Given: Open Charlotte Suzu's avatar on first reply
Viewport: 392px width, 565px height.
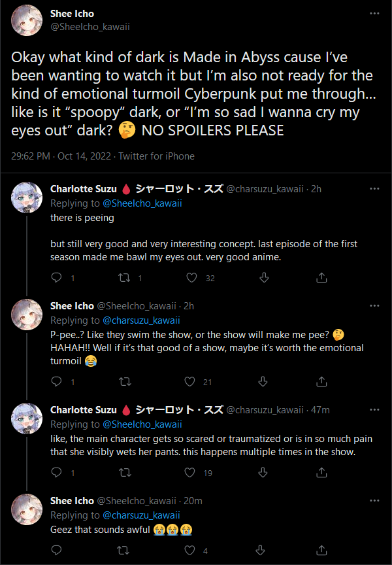Looking at the screenshot, I should tap(27, 196).
